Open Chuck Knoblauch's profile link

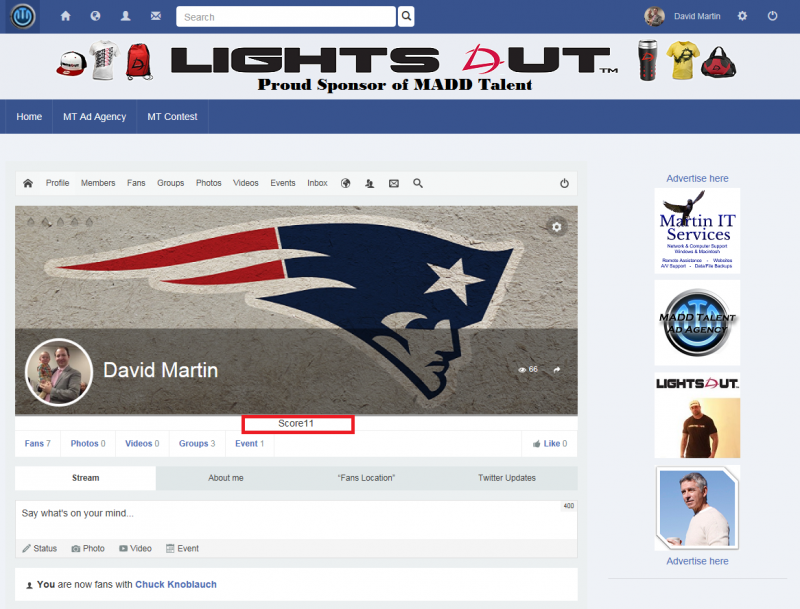[176, 585]
